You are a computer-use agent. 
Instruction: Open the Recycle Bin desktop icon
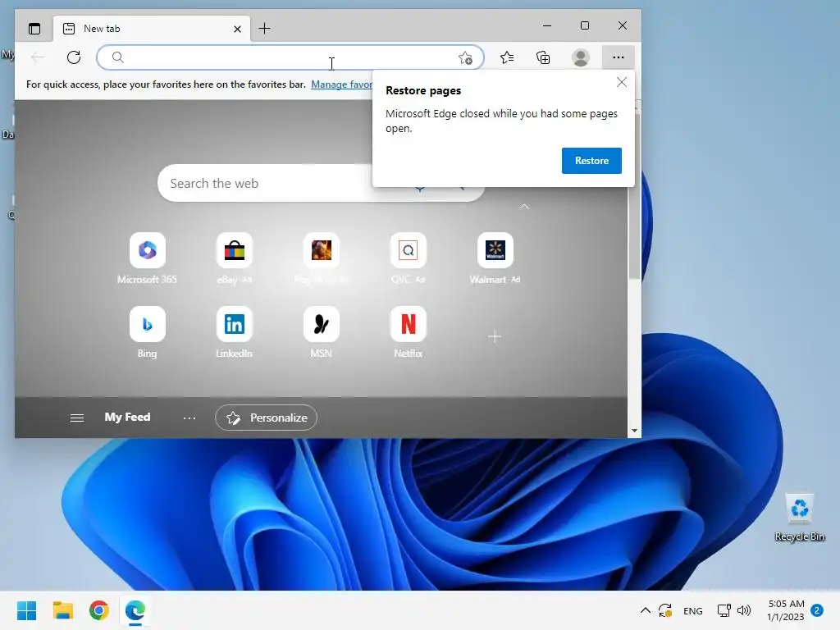799,518
